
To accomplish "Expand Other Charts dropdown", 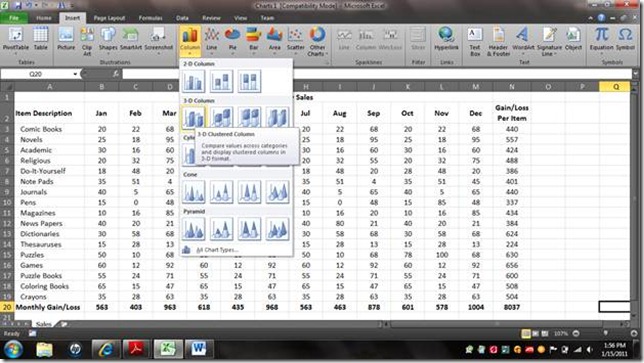I will 317,41.
